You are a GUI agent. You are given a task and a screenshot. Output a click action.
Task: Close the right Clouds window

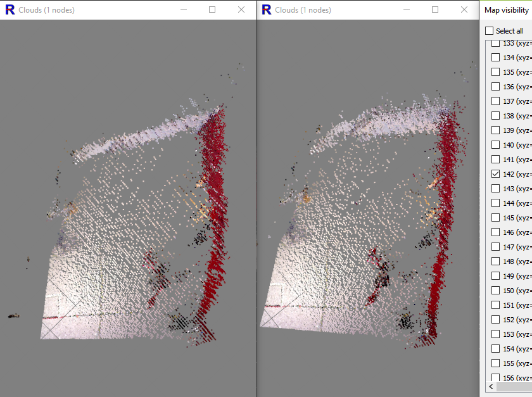pyautogui.click(x=464, y=9)
